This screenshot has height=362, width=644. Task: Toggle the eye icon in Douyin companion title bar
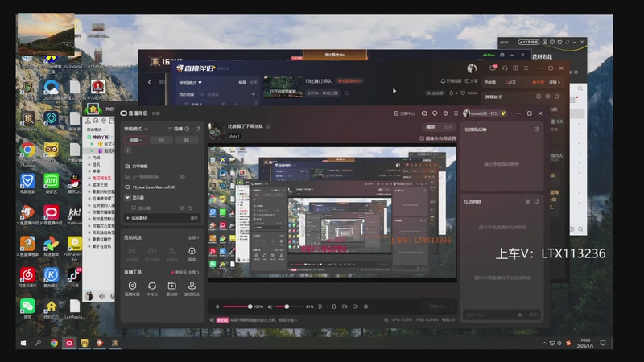tap(424, 113)
